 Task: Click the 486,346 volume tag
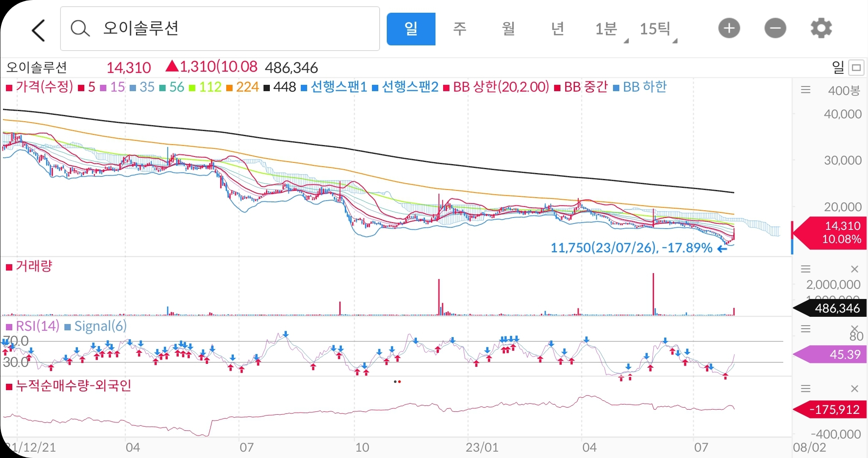829,308
